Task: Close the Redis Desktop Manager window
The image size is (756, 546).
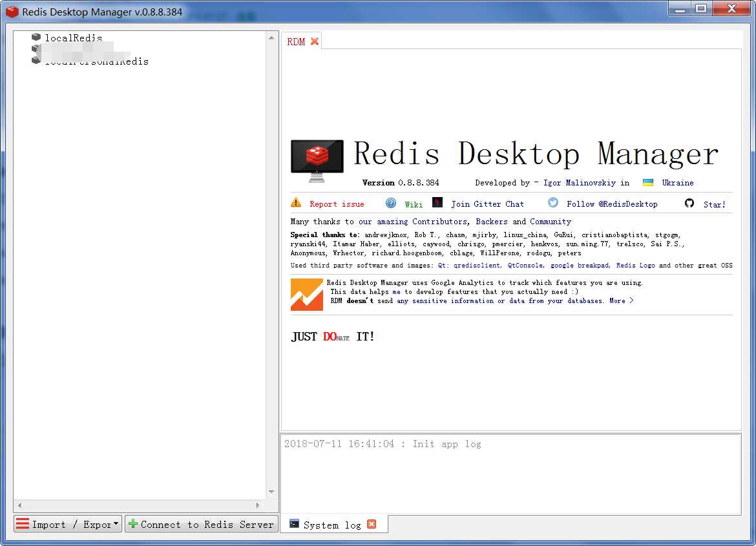Action: point(731,8)
